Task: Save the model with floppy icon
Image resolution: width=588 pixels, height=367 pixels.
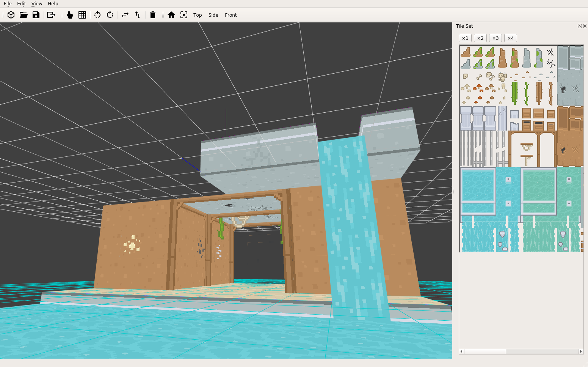Action: (x=36, y=15)
